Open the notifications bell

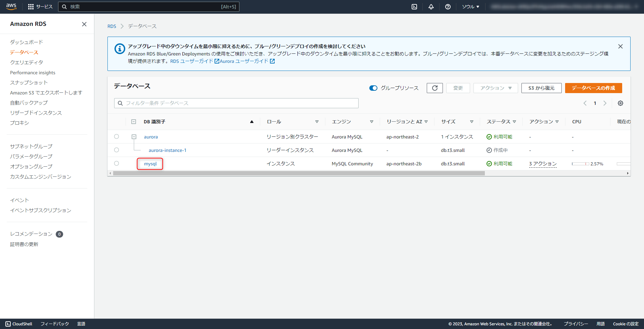coord(431,6)
